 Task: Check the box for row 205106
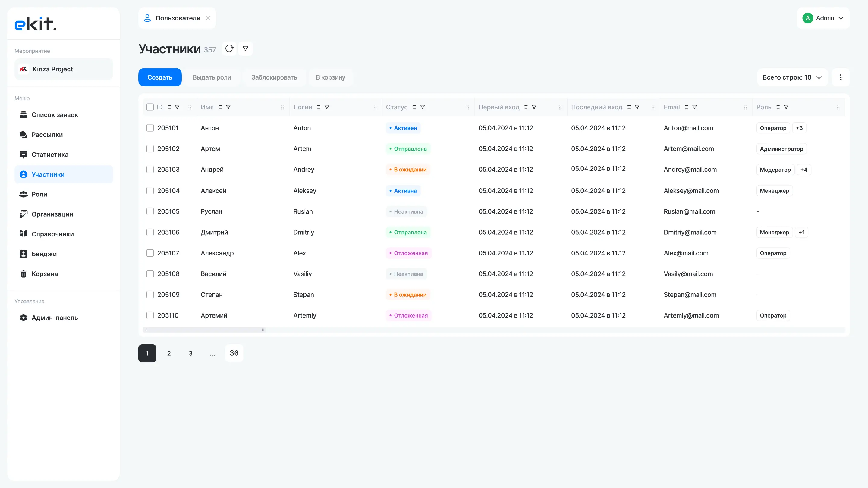(150, 232)
